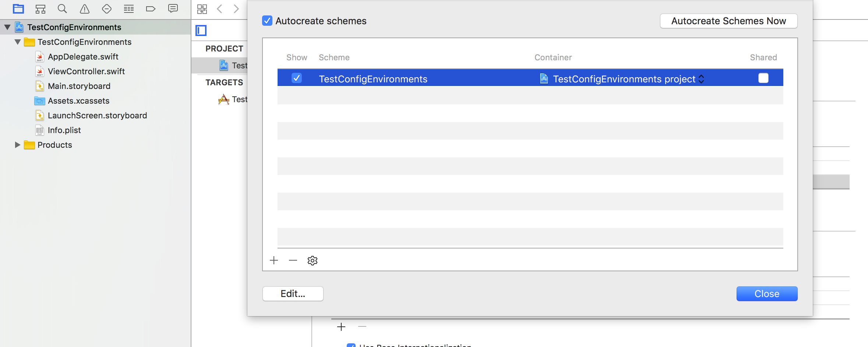
Task: Click the related items grid icon
Action: (x=202, y=9)
